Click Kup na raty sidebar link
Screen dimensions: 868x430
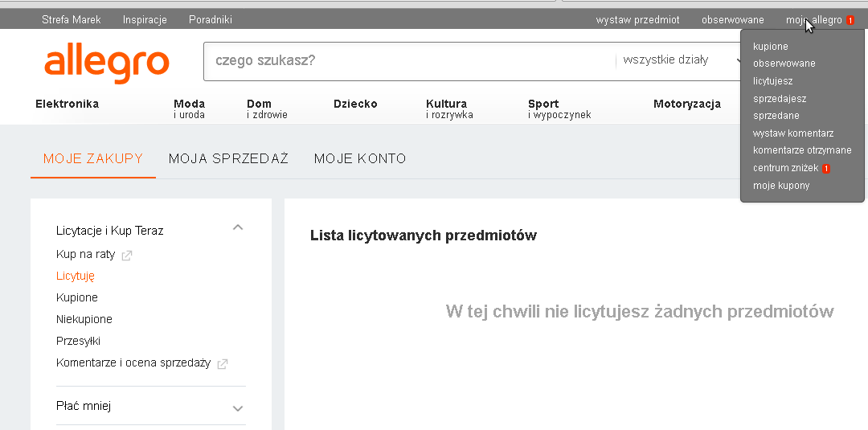[x=86, y=255]
